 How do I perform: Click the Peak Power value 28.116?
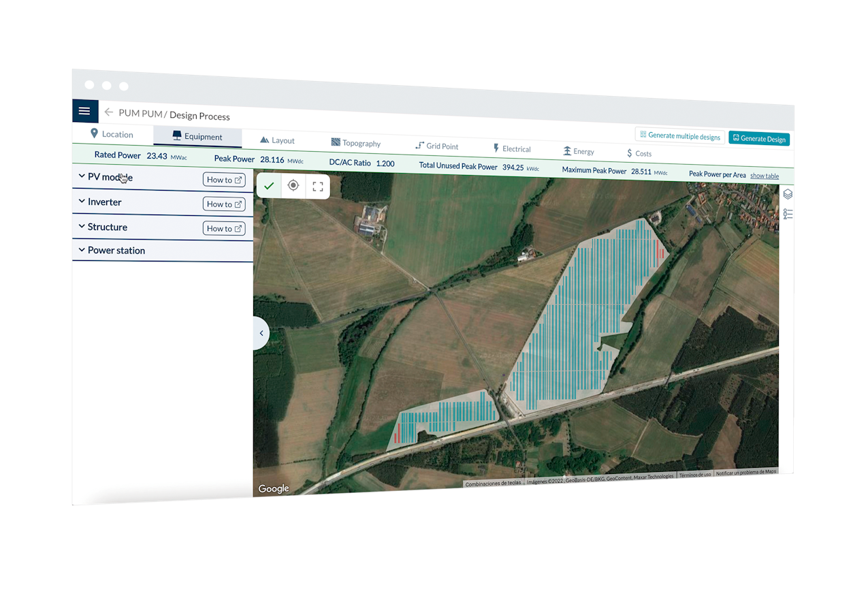pyautogui.click(x=272, y=159)
